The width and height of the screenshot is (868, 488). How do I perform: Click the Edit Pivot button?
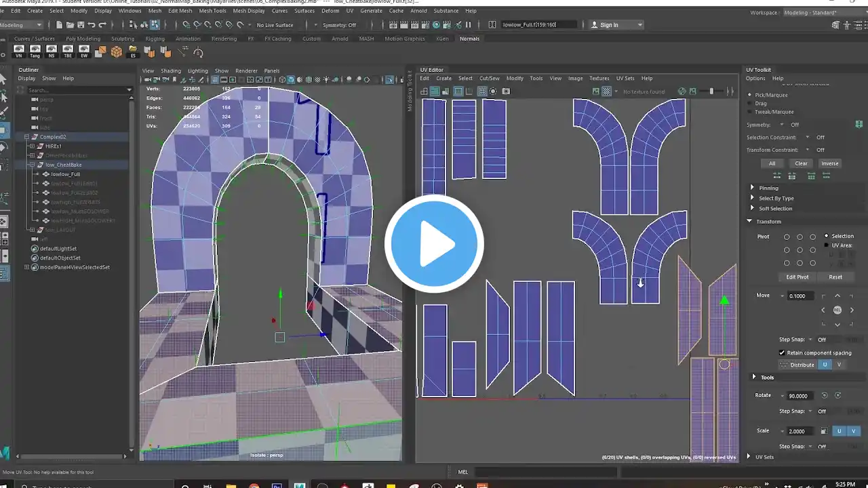click(x=797, y=277)
